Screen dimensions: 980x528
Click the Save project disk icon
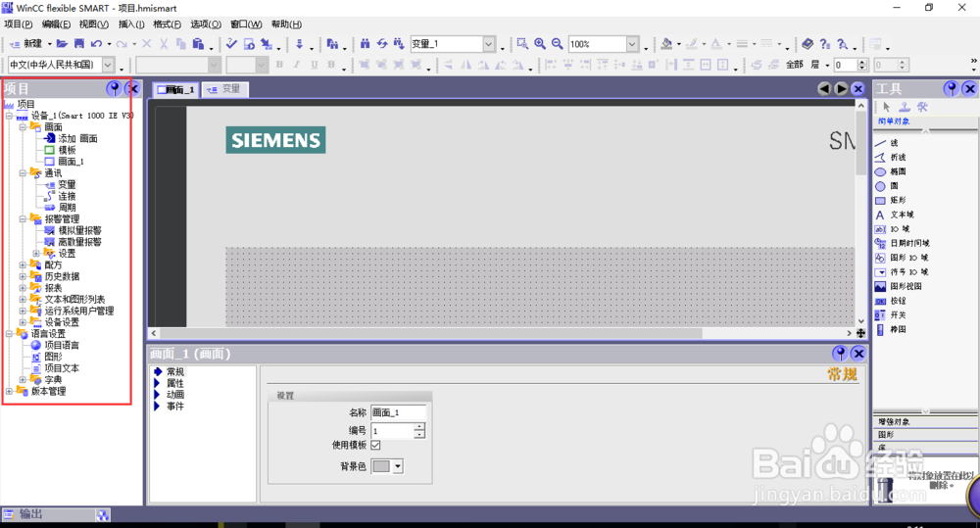point(78,44)
